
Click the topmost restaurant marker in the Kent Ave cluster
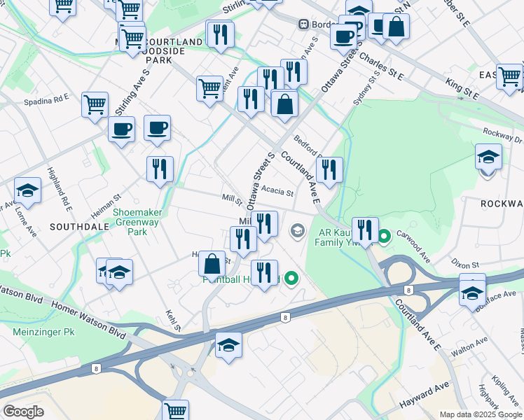point(294,72)
